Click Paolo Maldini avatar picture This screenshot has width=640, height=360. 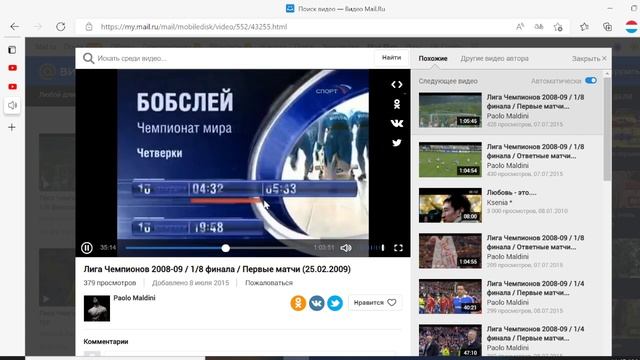coord(97,309)
